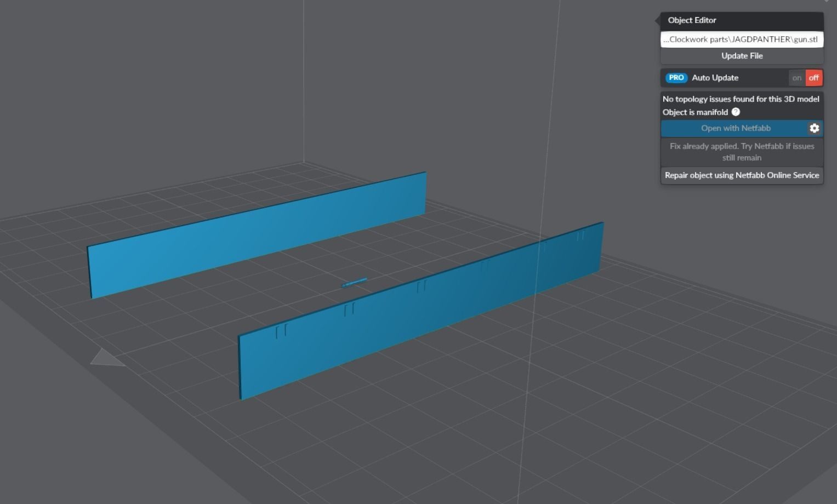Switch Auto Update to on

[x=797, y=78]
